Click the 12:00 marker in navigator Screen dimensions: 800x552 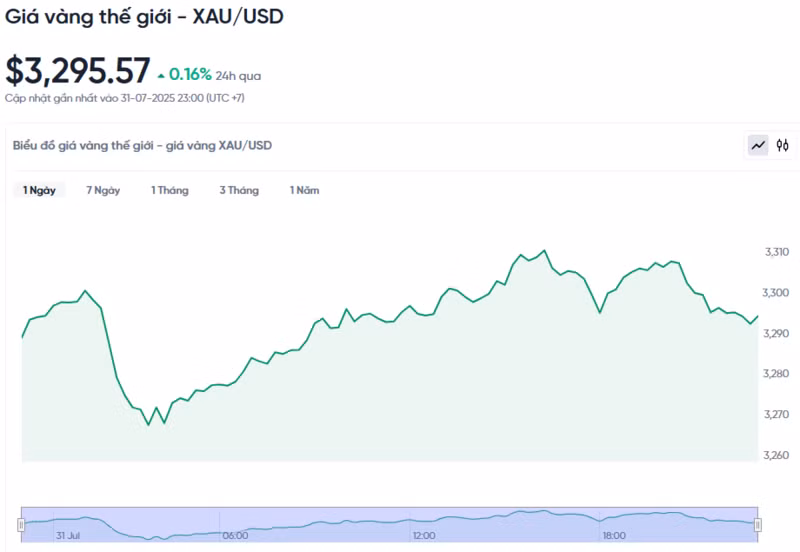pos(424,536)
